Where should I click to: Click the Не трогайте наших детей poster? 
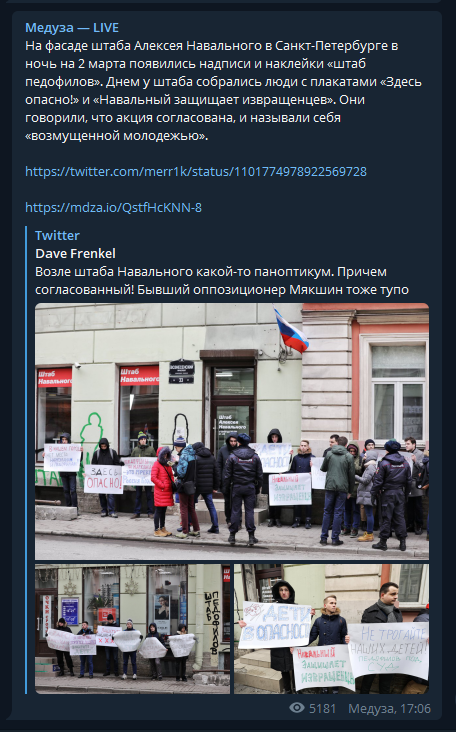[388, 652]
